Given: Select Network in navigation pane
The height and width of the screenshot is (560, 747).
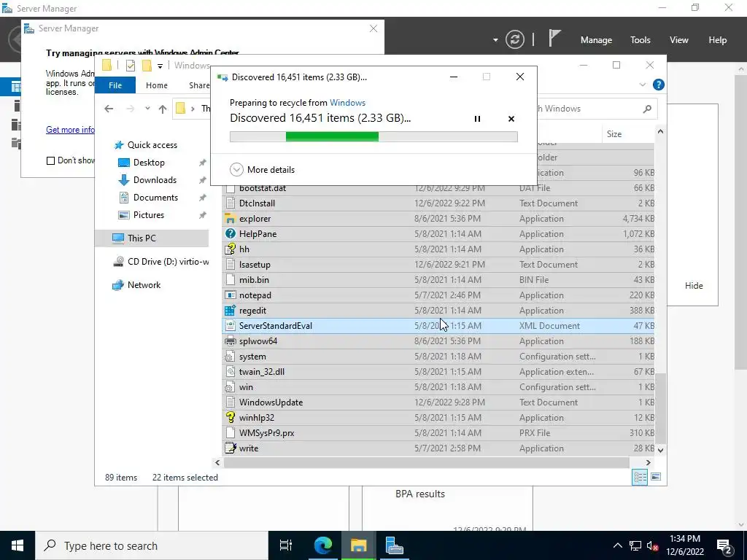Looking at the screenshot, I should coord(144,285).
